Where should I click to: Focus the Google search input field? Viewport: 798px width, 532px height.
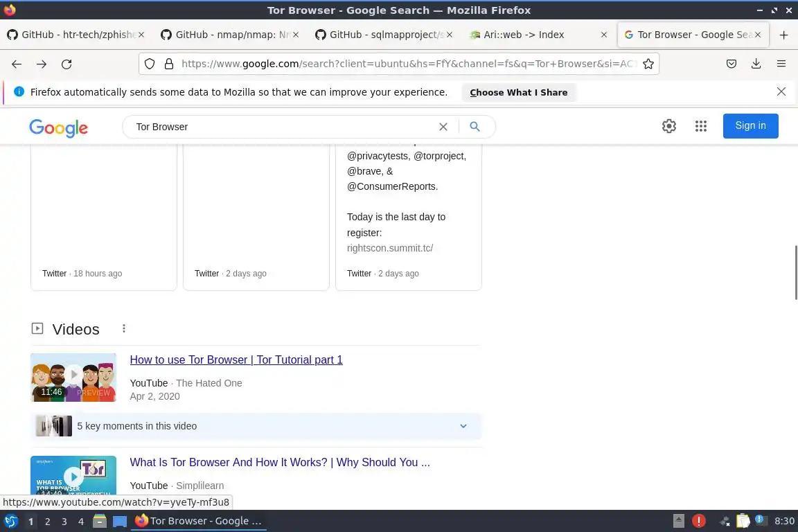point(283,127)
